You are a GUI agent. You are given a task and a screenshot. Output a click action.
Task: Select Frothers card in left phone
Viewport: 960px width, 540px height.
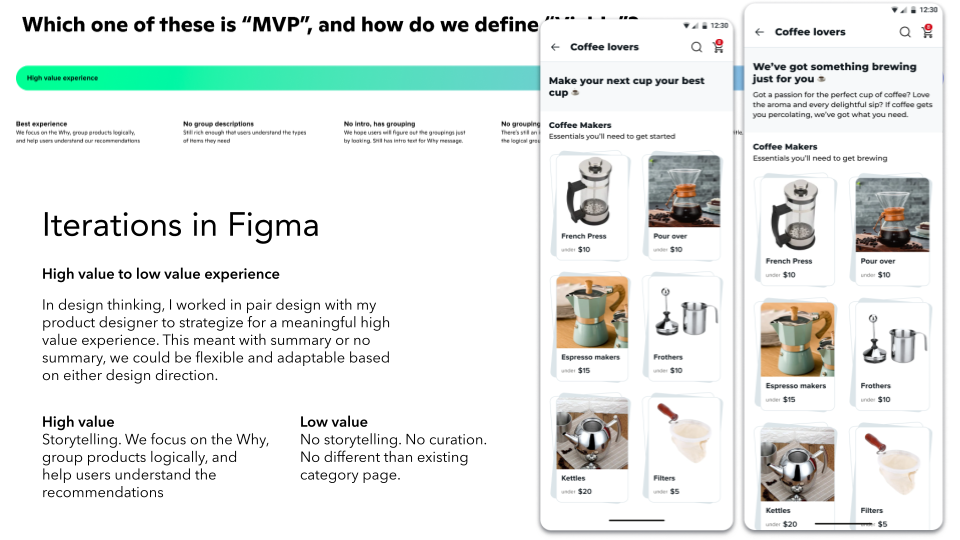point(683,326)
